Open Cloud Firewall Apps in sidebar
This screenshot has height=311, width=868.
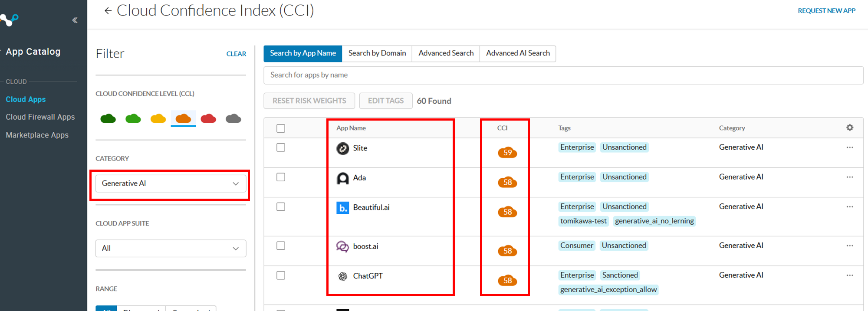[40, 117]
